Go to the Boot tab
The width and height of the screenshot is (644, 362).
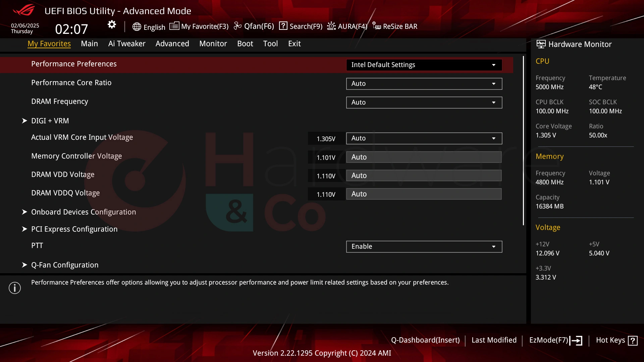tap(245, 44)
